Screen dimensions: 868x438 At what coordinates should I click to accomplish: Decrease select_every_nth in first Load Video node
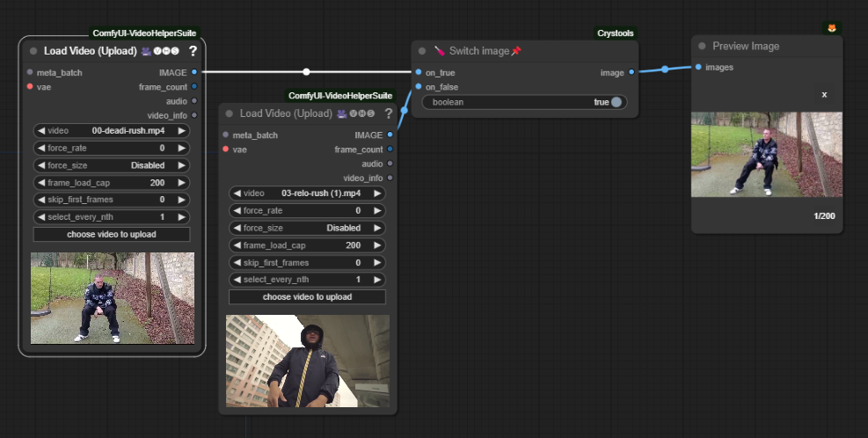[x=41, y=217]
